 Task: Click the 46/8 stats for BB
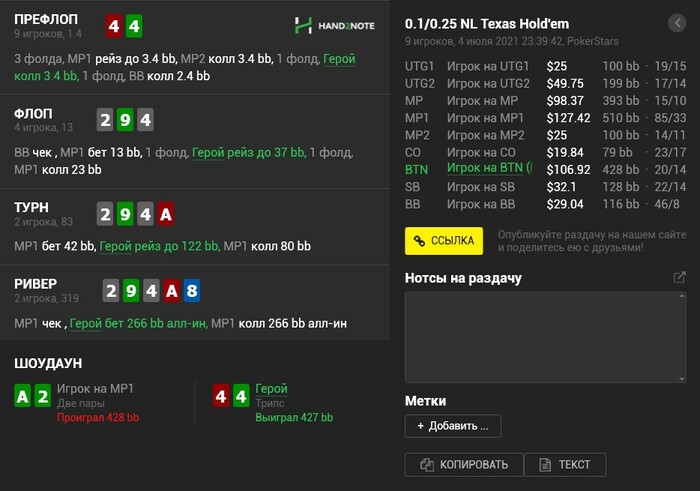coord(667,204)
